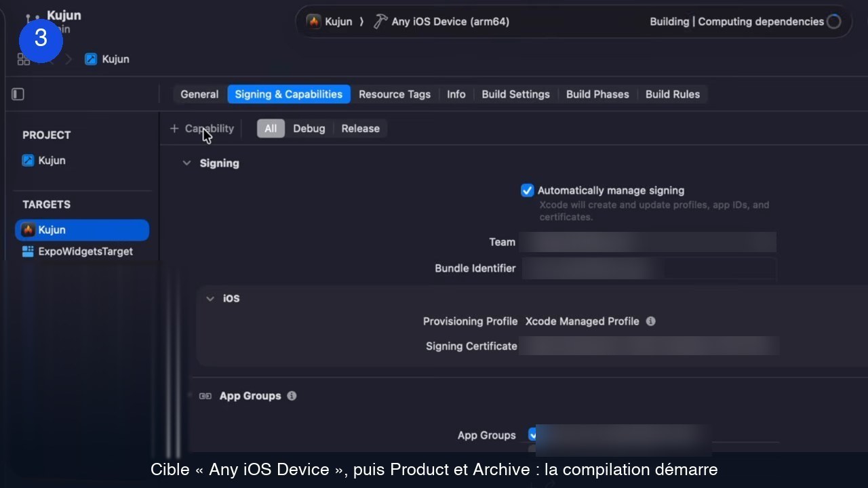Toggle the first App Groups checkbox
The width and height of the screenshot is (868, 488).
click(533, 434)
